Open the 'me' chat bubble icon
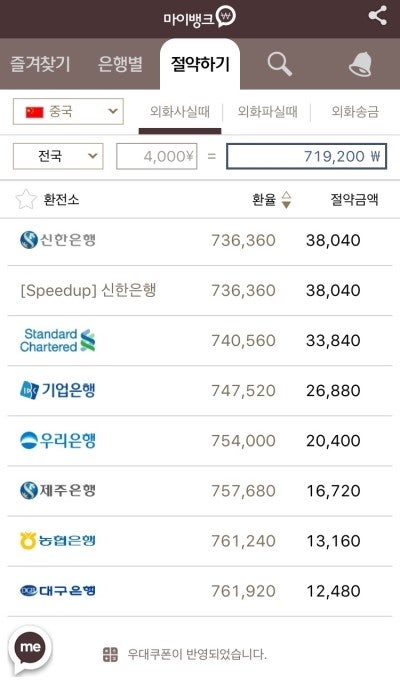 coord(30,649)
